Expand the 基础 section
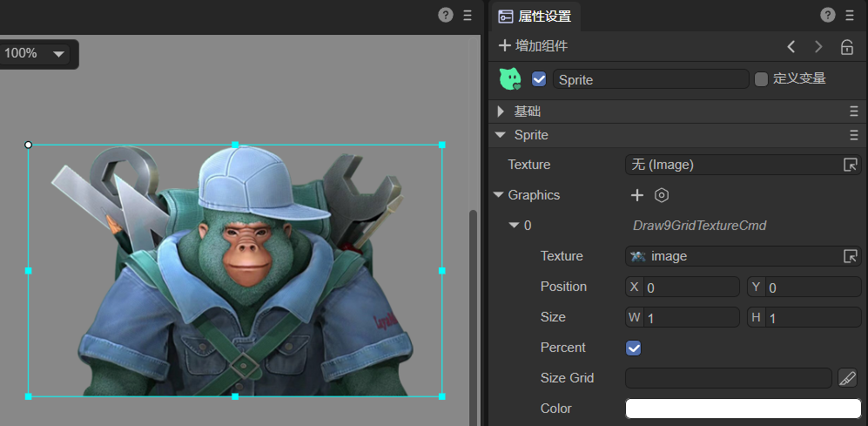 coord(501,112)
